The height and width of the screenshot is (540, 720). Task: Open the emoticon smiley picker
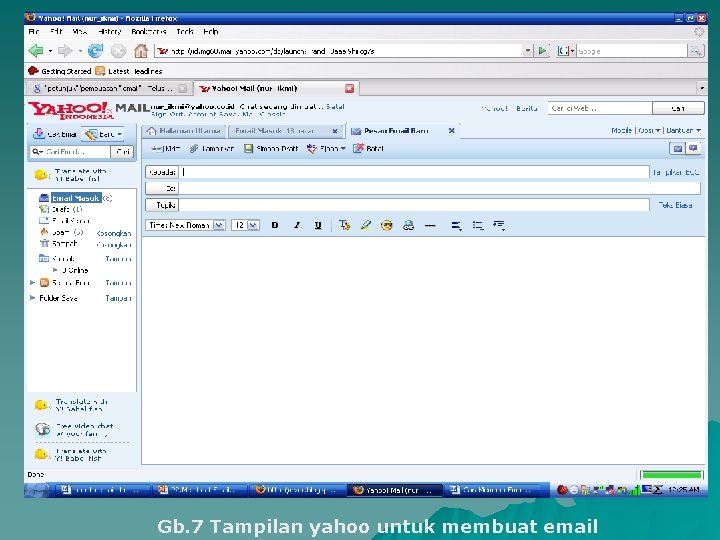click(x=387, y=225)
